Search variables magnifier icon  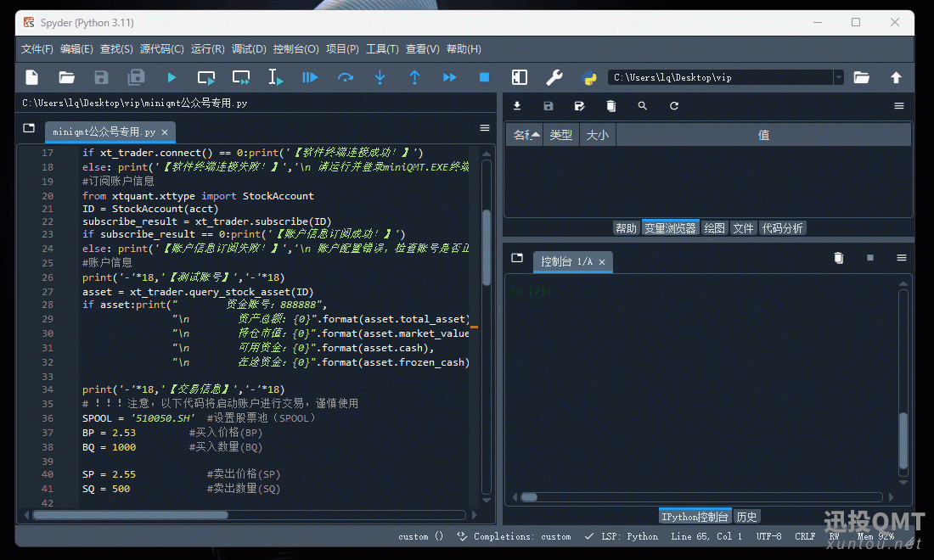[642, 106]
